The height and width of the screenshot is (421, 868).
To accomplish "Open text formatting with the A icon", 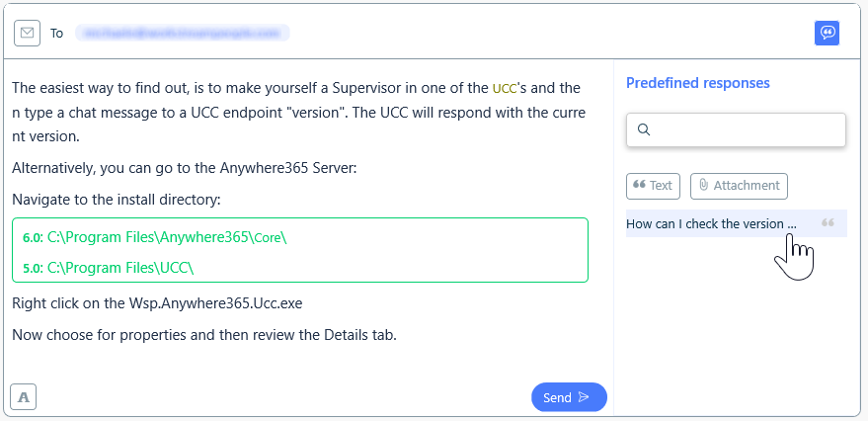I will pyautogui.click(x=24, y=397).
